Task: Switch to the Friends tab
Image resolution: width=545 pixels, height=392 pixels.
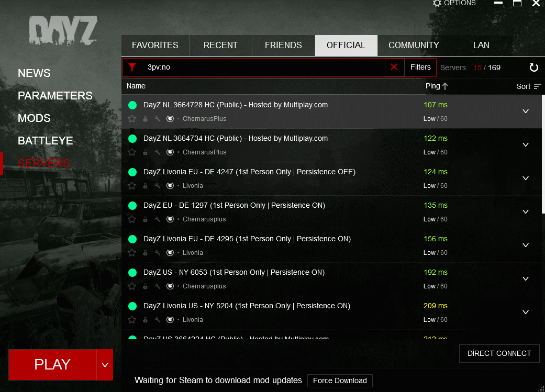Action: pos(283,45)
